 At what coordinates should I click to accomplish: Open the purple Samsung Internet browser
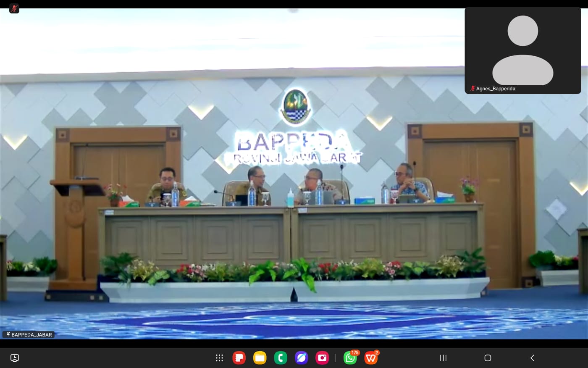(302, 358)
